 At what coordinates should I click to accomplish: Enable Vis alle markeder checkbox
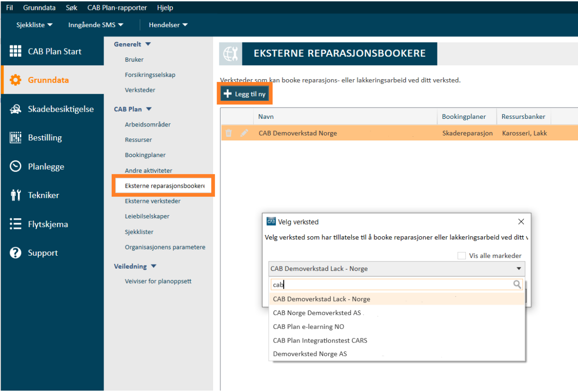[x=461, y=256]
